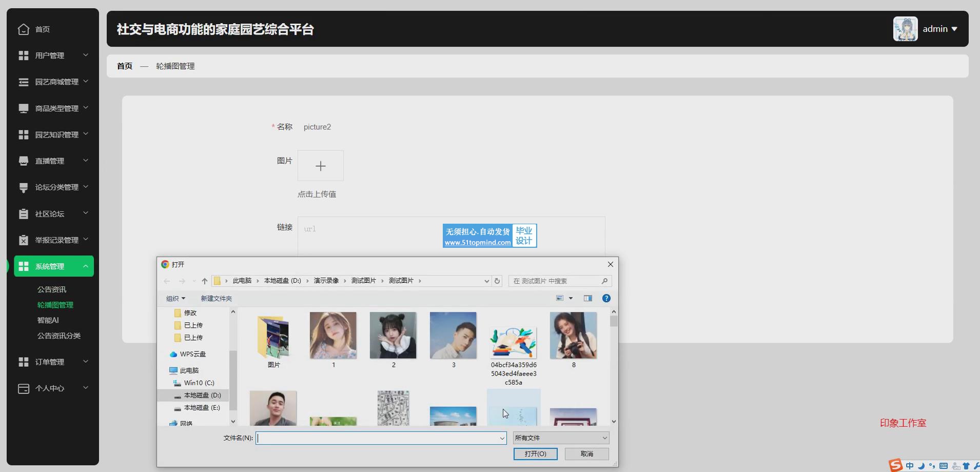Click the 打开(O) button
The height and width of the screenshot is (472, 980).
pyautogui.click(x=535, y=454)
